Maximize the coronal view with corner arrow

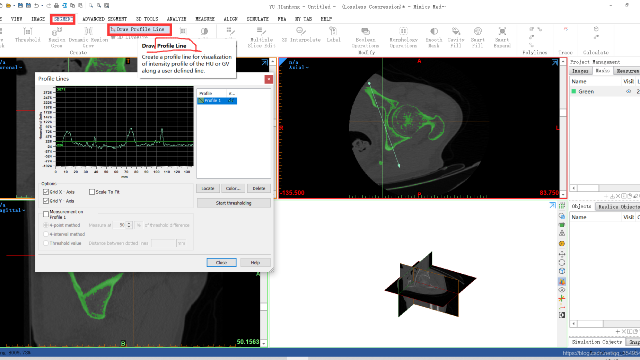tap(264, 62)
